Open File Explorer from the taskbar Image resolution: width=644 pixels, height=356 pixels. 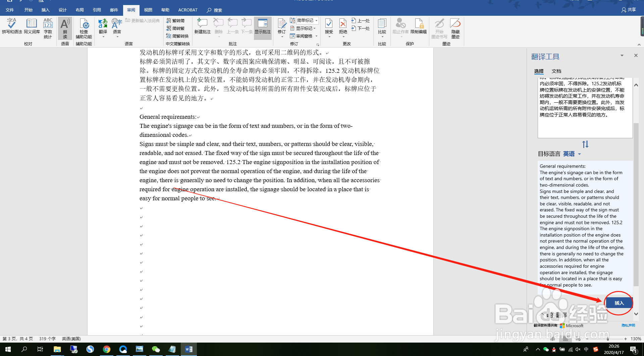(57, 349)
